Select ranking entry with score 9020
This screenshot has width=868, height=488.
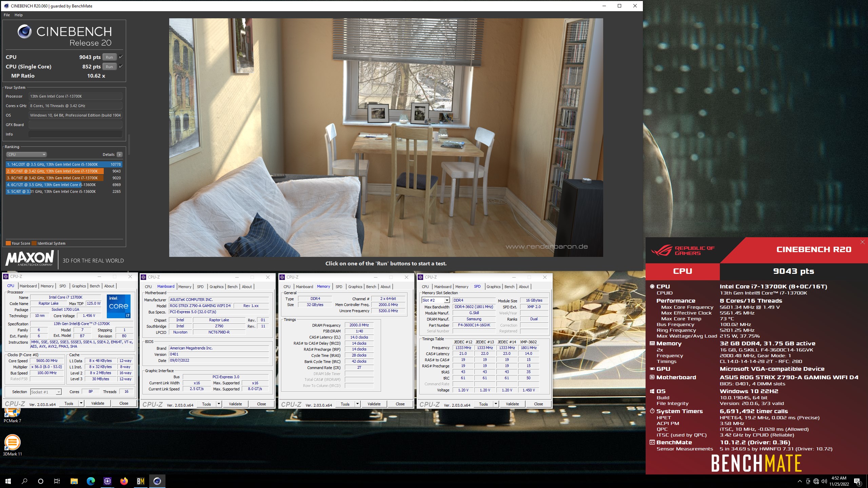(x=64, y=178)
